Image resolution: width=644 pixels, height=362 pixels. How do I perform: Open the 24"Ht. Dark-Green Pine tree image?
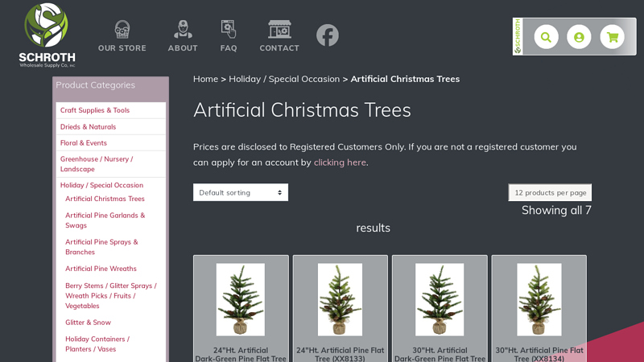click(241, 299)
